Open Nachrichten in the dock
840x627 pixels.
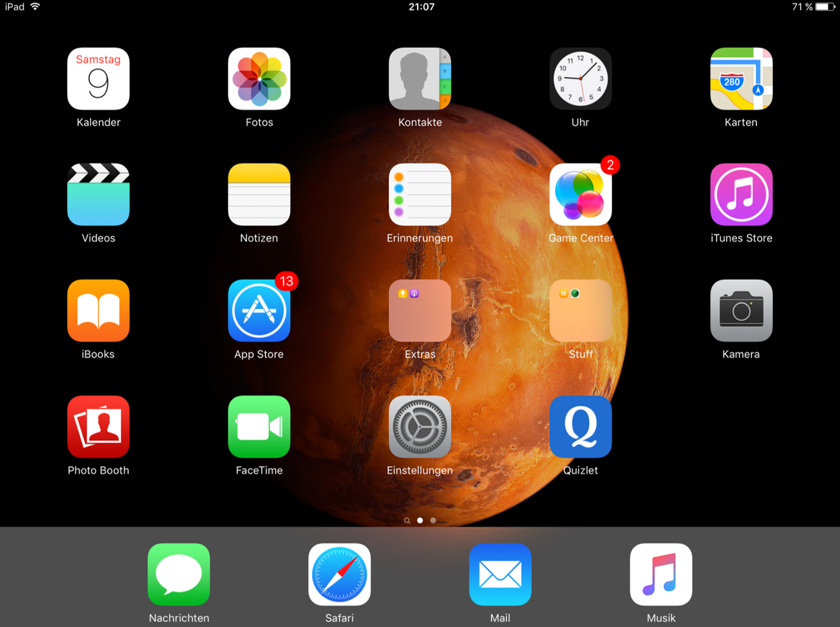(179, 574)
